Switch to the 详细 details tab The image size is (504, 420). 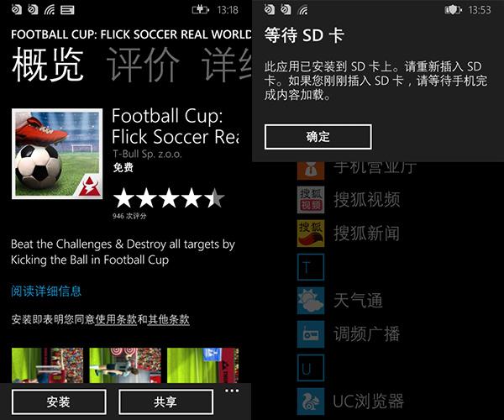pyautogui.click(x=227, y=65)
